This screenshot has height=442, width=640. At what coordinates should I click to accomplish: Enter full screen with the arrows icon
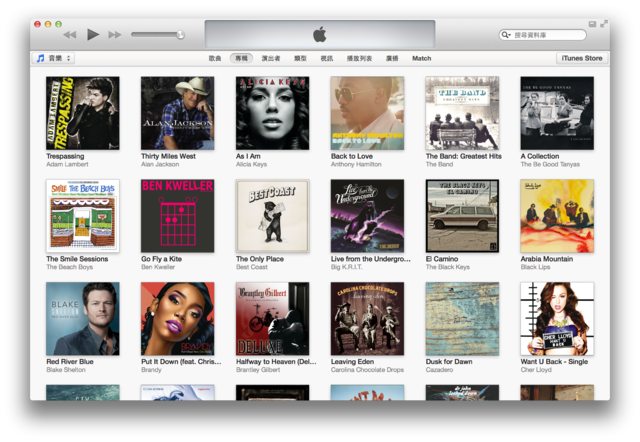tap(604, 24)
